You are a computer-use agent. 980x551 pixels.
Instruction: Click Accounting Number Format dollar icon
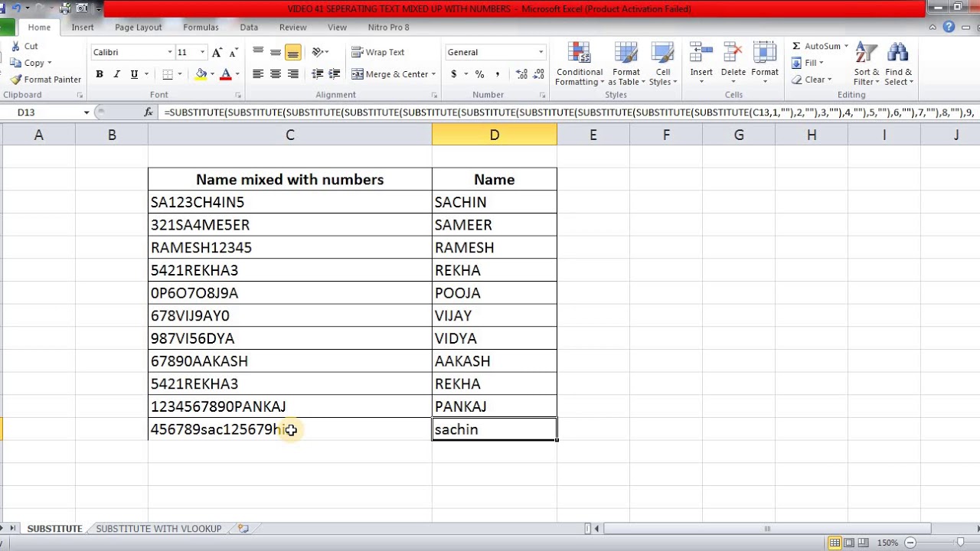click(x=454, y=74)
